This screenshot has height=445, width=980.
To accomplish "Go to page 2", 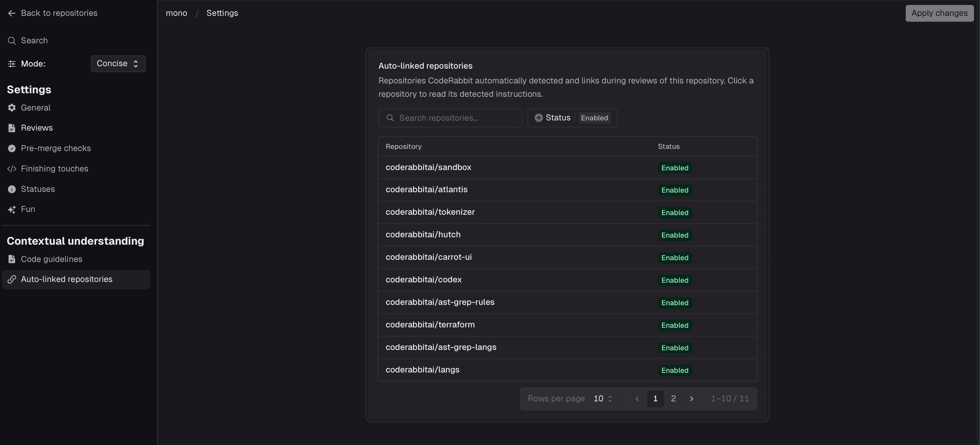I will click(x=673, y=399).
